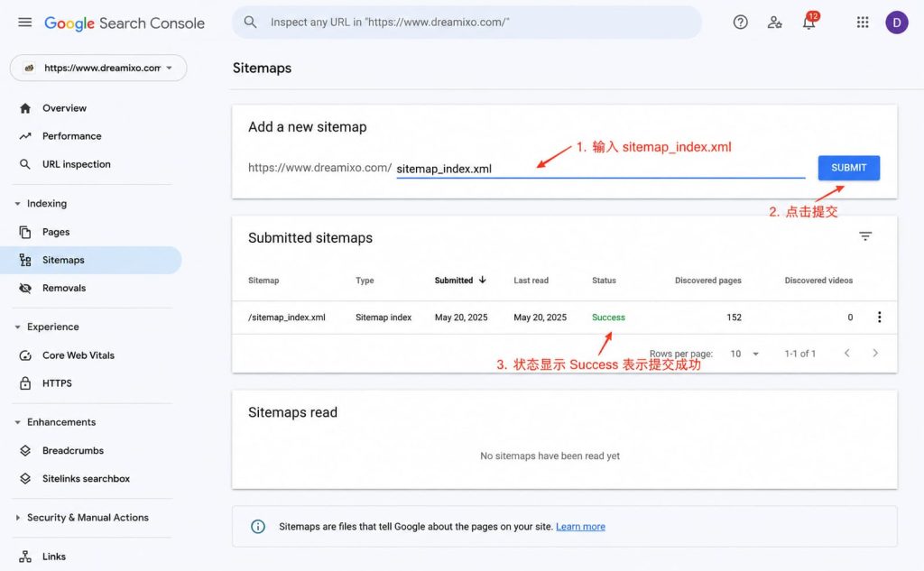Sort by the Submitted column arrow
The image size is (924, 571).
point(483,280)
